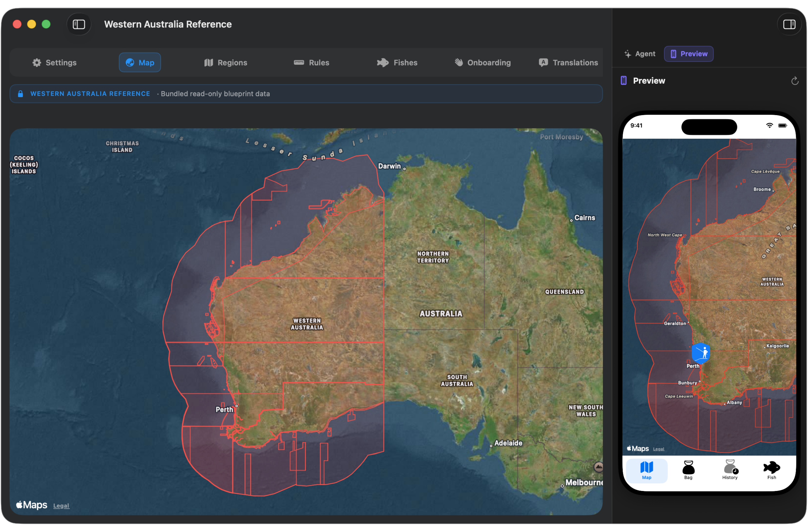Click the WESTERN AUSTRALIA label on main map
The width and height of the screenshot is (808, 532).
[x=307, y=324]
